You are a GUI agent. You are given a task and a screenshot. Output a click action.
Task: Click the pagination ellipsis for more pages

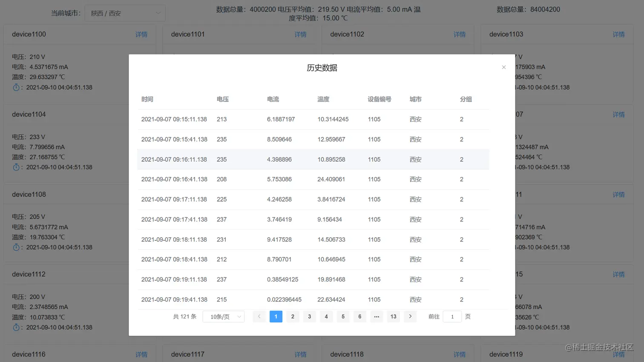(x=377, y=316)
